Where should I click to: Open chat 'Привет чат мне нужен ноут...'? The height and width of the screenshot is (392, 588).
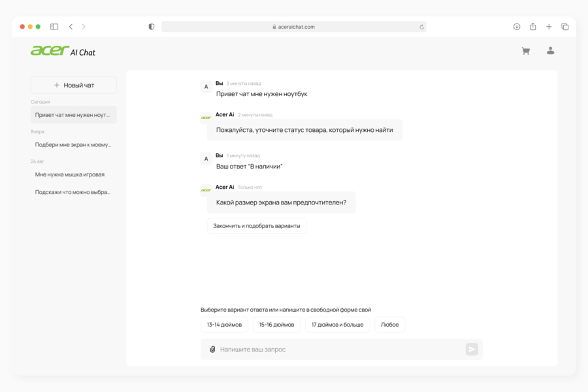(x=73, y=115)
